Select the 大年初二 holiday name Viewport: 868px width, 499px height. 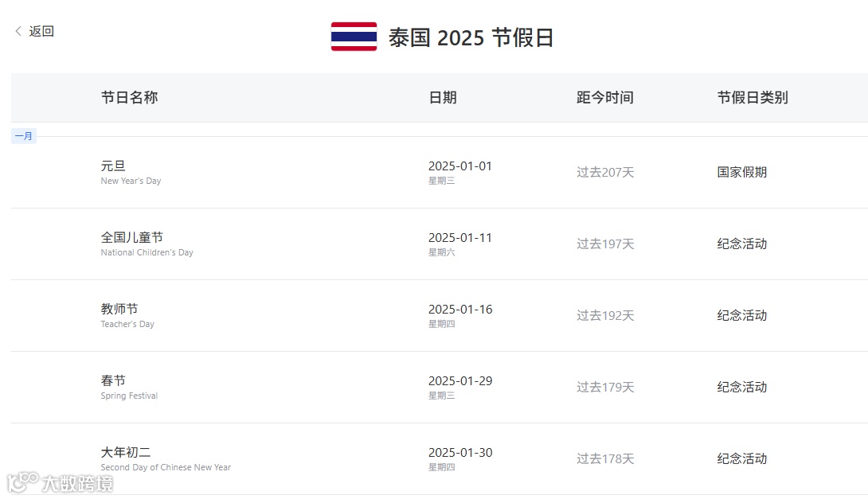(x=126, y=452)
